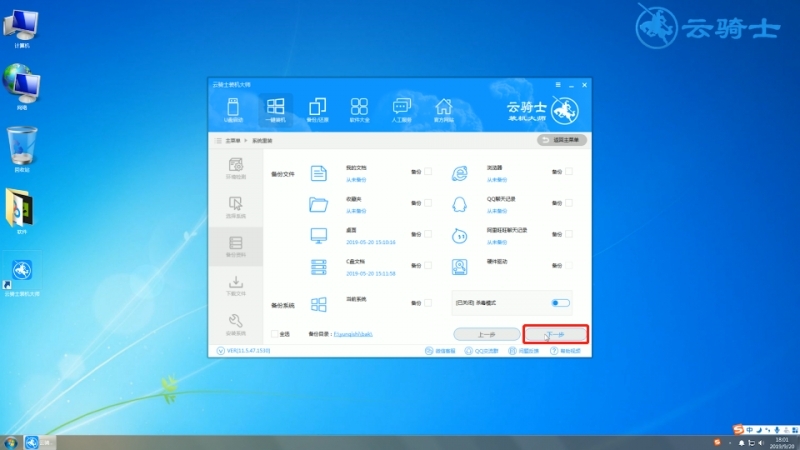Select the 回收站 recycle bin desktop icon
Screen dimensions: 800x450
coord(21,149)
